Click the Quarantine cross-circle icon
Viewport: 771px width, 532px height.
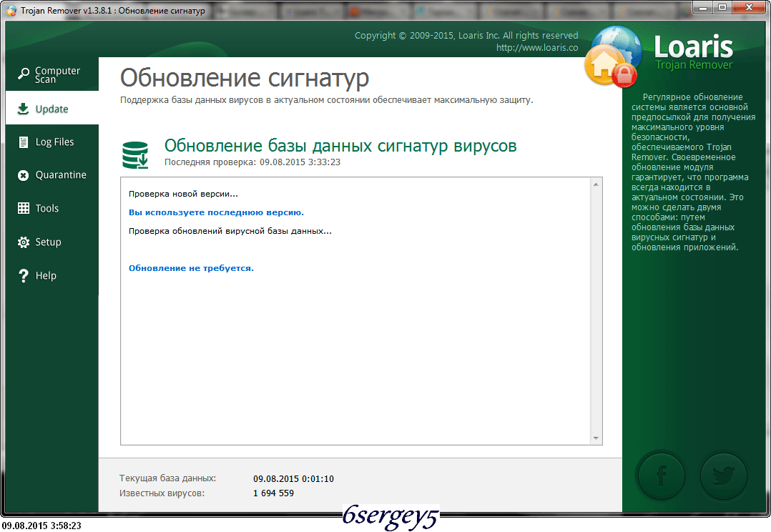[x=23, y=175]
